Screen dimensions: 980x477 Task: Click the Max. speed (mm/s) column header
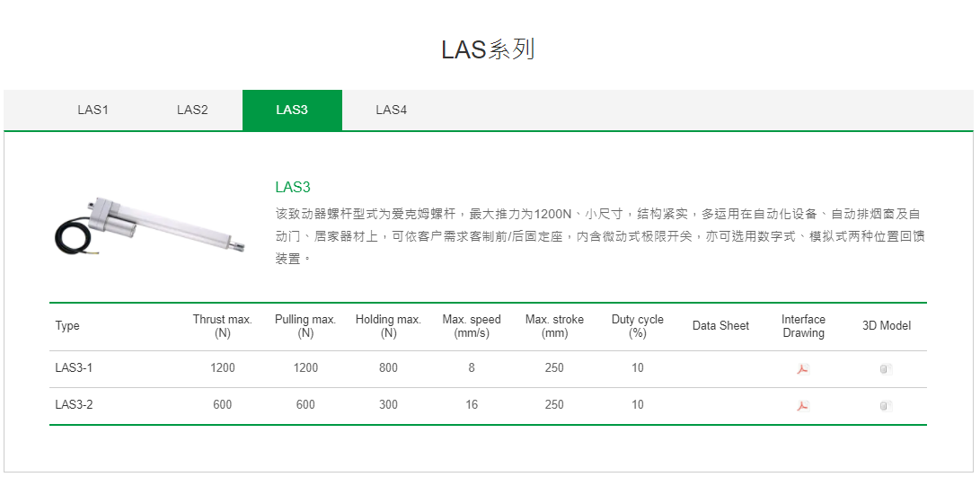pyautogui.click(x=472, y=326)
